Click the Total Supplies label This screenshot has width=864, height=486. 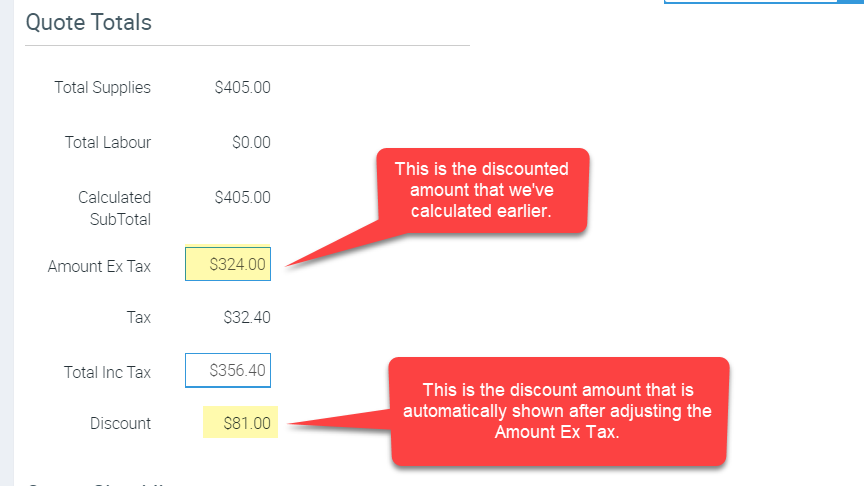pos(102,87)
